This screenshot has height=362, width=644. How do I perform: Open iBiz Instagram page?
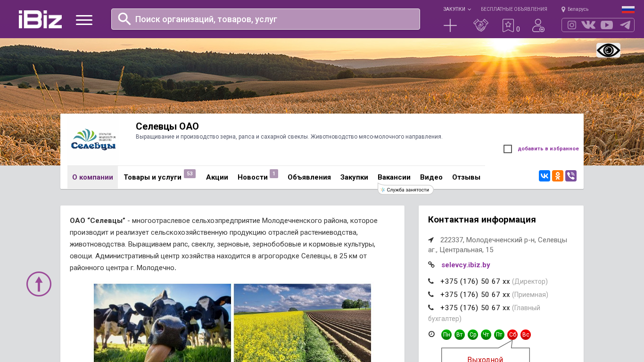[x=572, y=25]
